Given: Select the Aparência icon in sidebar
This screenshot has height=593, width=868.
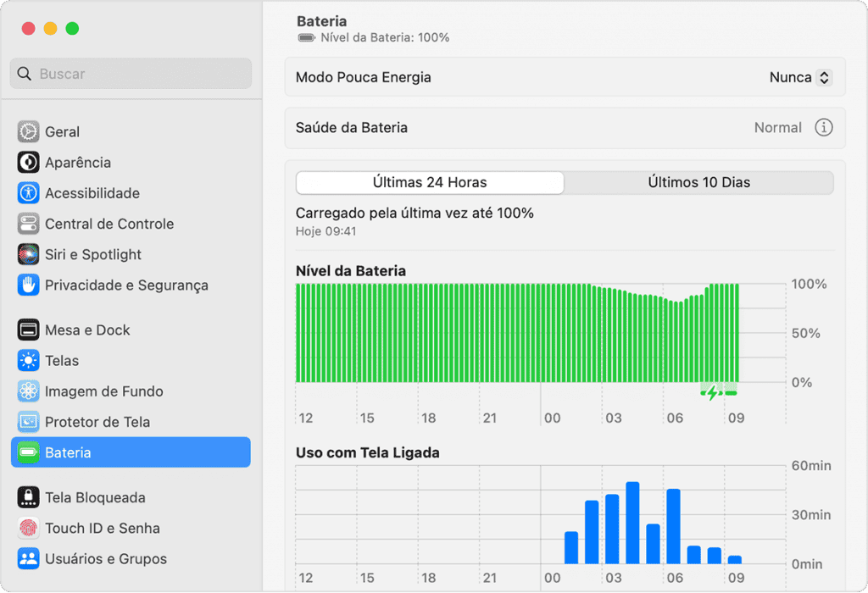Looking at the screenshot, I should click(28, 163).
